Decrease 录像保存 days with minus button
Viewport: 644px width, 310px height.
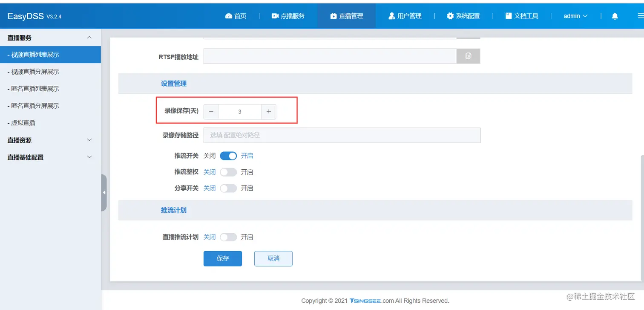click(x=211, y=112)
